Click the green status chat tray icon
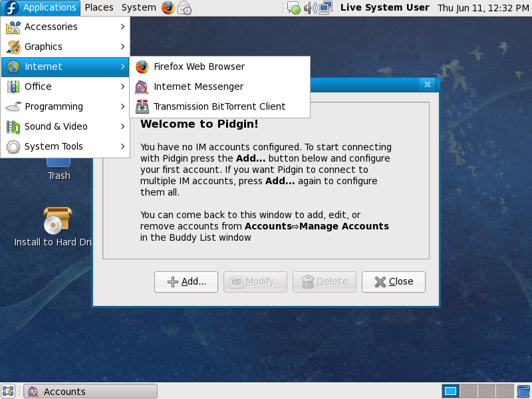 point(294,9)
